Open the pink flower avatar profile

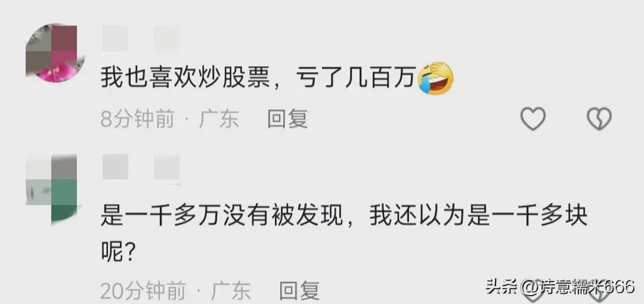click(55, 53)
